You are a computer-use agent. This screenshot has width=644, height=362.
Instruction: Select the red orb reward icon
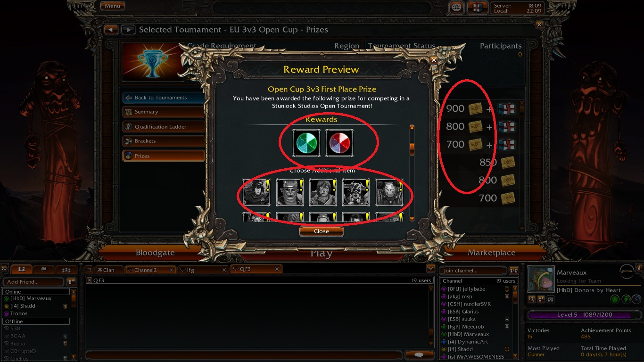(339, 143)
